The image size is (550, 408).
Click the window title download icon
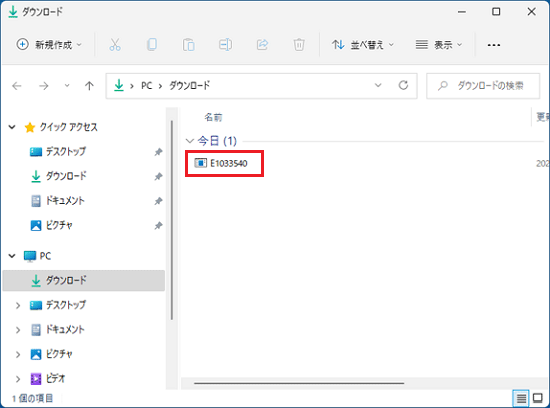pyautogui.click(x=13, y=12)
